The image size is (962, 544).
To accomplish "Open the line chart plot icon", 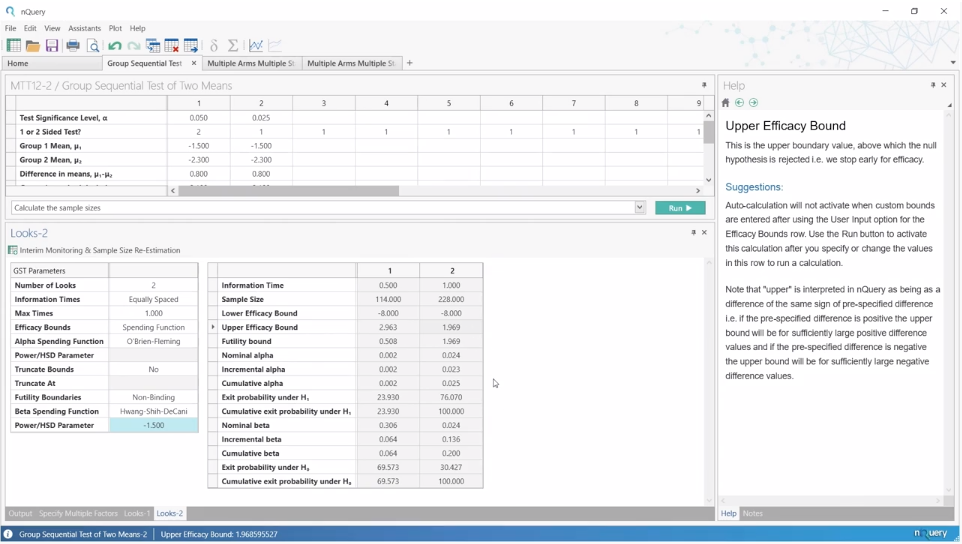I will click(x=256, y=46).
